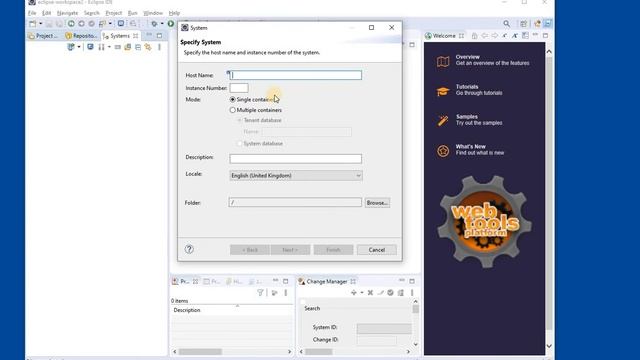Click the Folder path field
Screen dimensions: 640x360
click(x=296, y=202)
